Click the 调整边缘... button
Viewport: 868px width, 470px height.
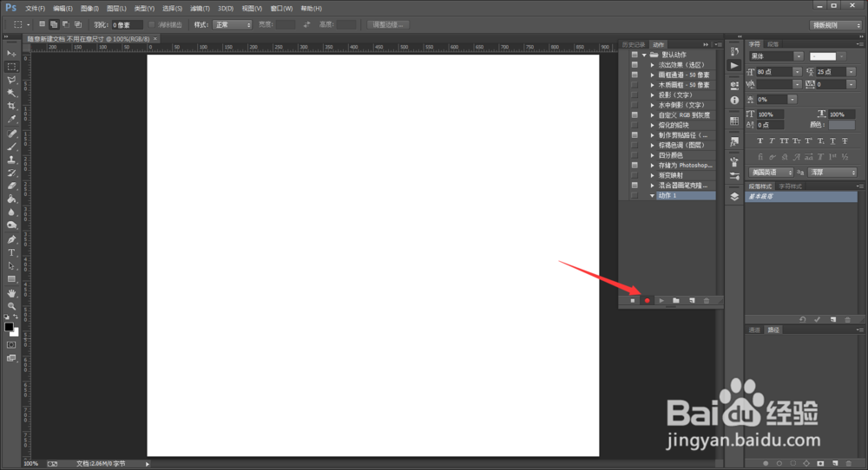(x=388, y=25)
